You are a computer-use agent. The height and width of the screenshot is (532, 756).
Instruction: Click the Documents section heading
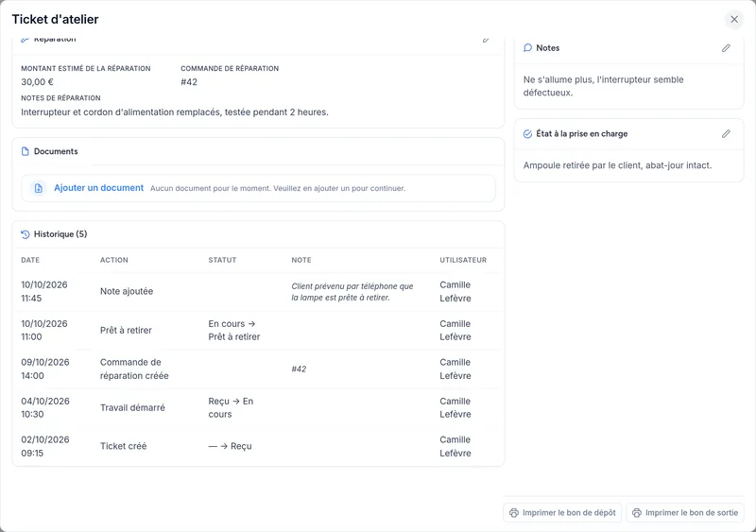[x=56, y=151]
